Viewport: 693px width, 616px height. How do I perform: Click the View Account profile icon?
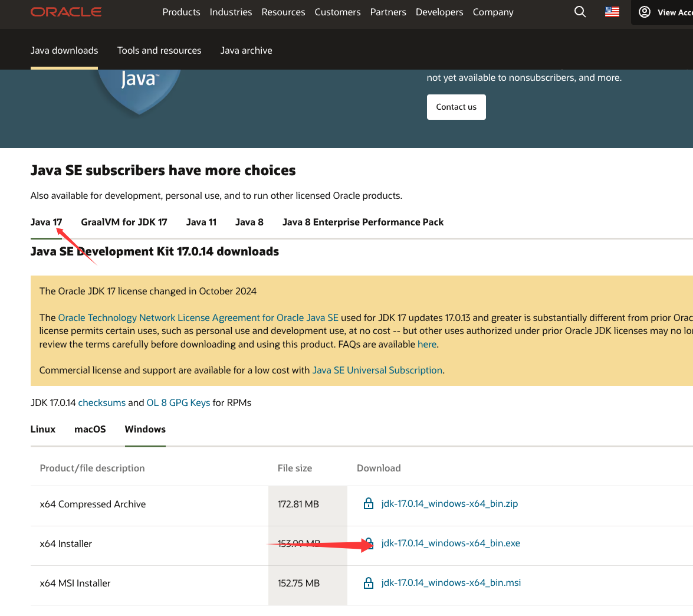pos(645,12)
